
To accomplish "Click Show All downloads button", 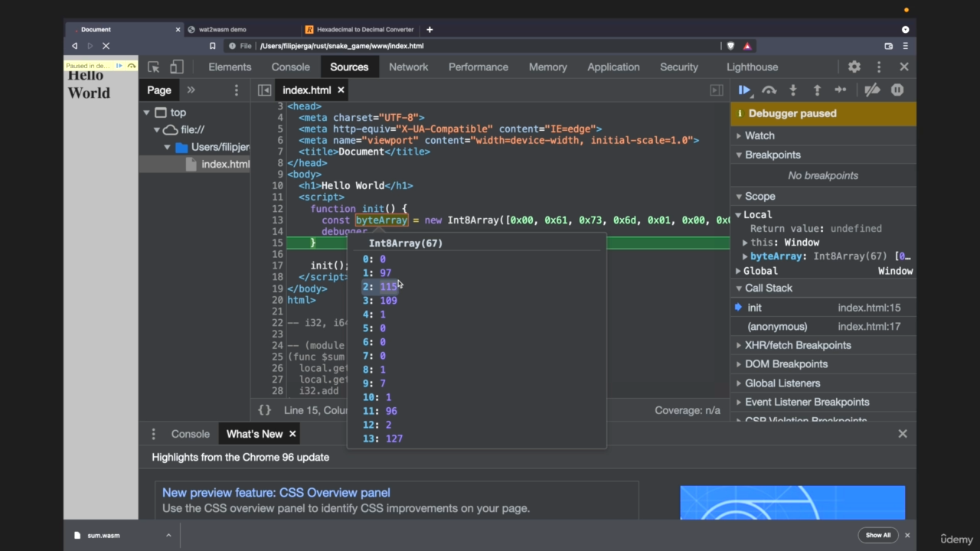I will click(878, 535).
